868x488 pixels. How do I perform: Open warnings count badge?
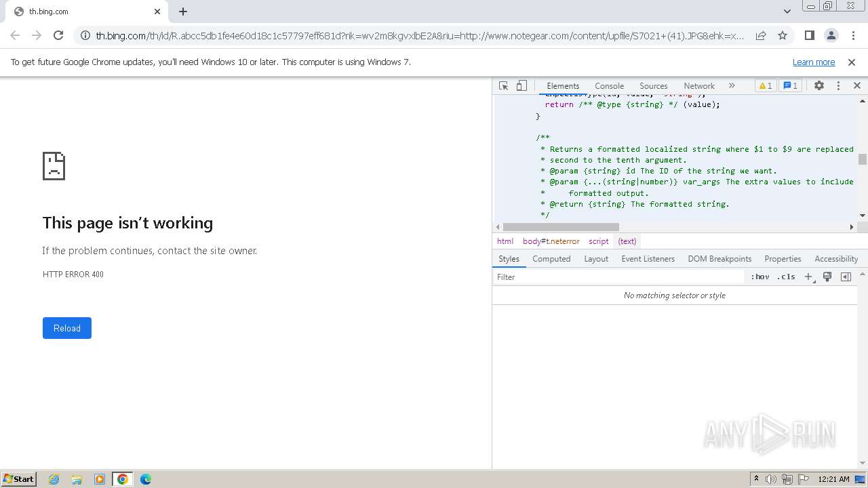(766, 85)
